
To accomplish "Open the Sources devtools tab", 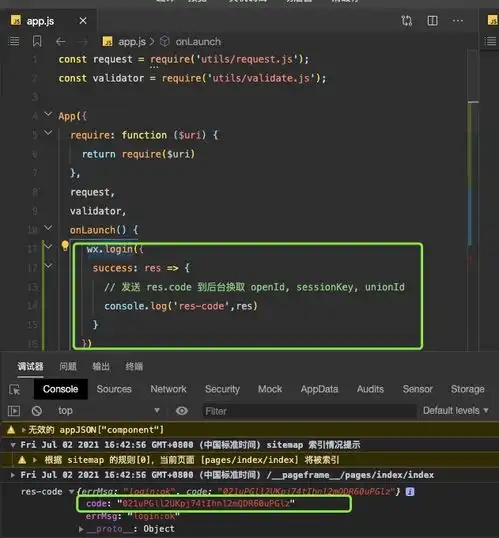I will tap(114, 389).
